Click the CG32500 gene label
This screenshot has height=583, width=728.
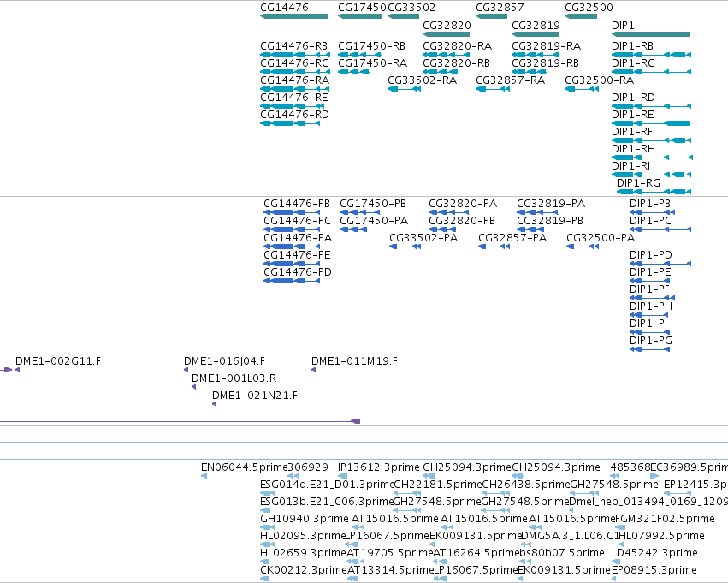click(x=589, y=8)
